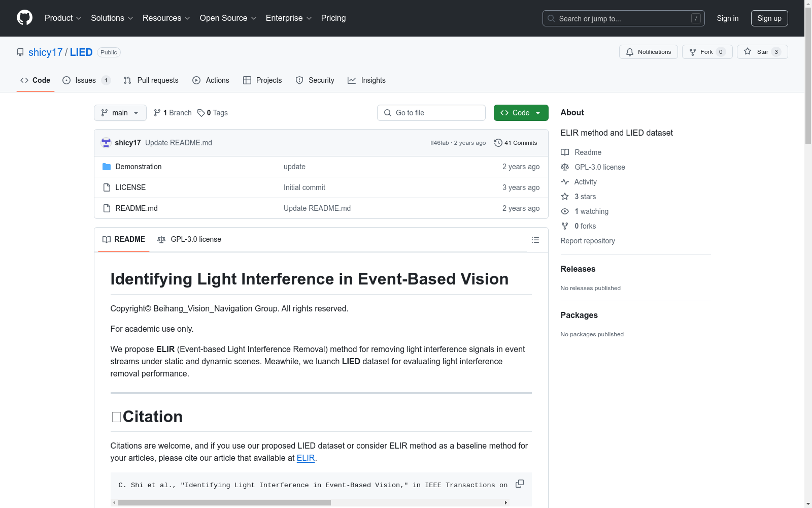Open the shicy17 user profile link
812x508 pixels.
click(45, 52)
